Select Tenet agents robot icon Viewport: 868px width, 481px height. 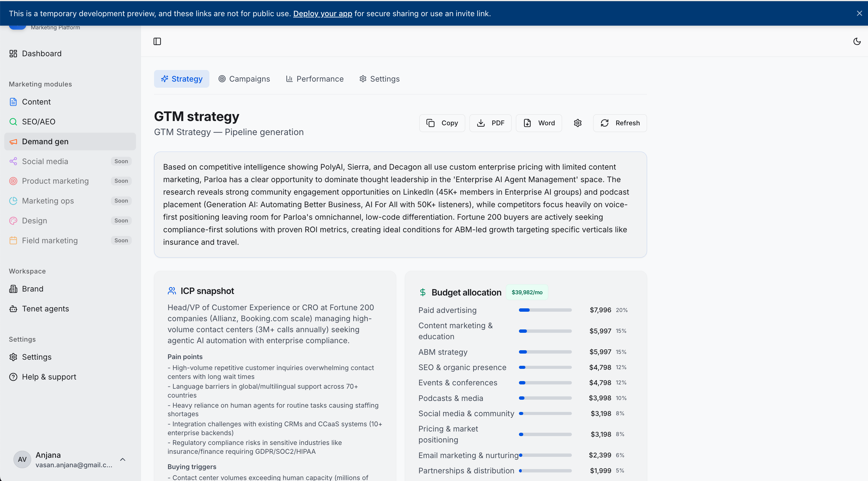[x=13, y=309]
